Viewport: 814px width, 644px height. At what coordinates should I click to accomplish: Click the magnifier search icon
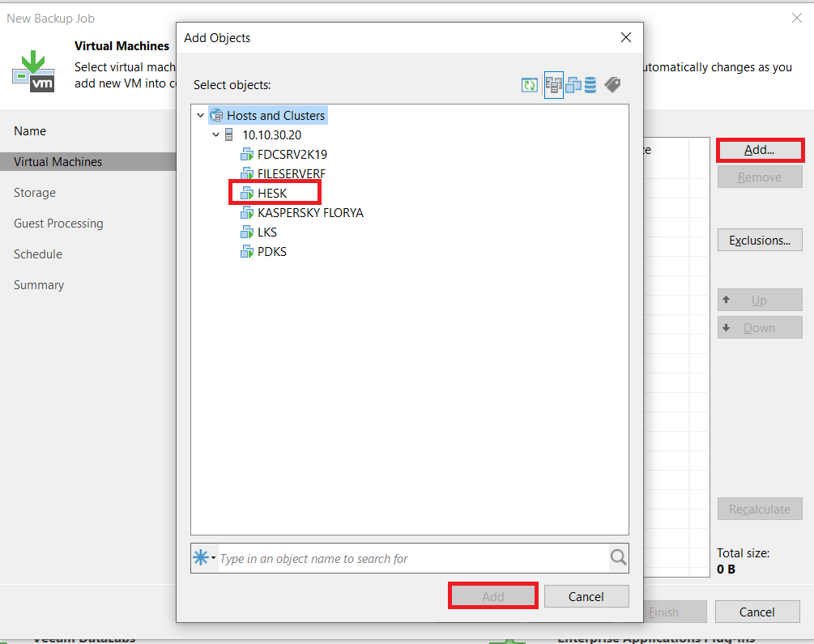(618, 558)
